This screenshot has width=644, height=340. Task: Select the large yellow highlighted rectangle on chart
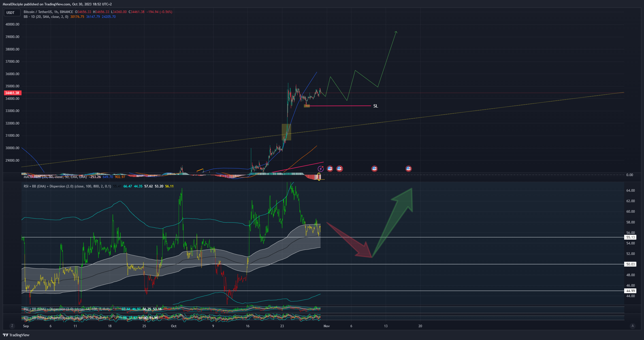[x=286, y=132]
